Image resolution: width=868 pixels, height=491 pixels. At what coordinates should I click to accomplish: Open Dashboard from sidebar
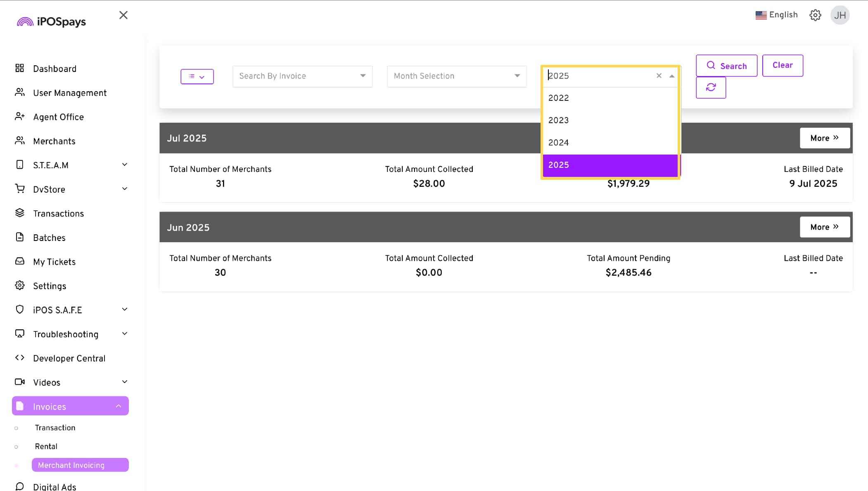[55, 69]
